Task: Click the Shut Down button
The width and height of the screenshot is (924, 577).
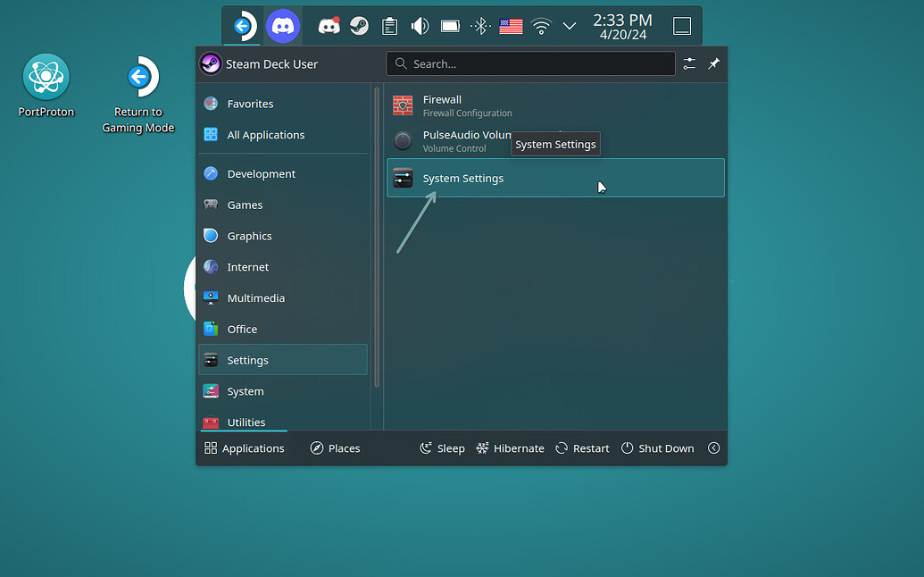Action: coord(658,447)
